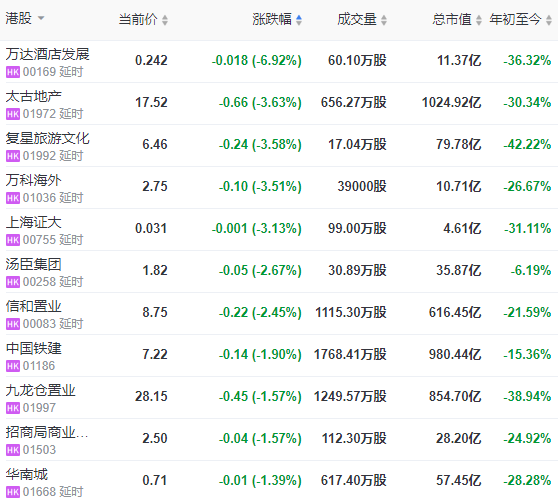Sort by 当前价 column arrows
Viewport: 558px width, 502px height.
[165, 20]
